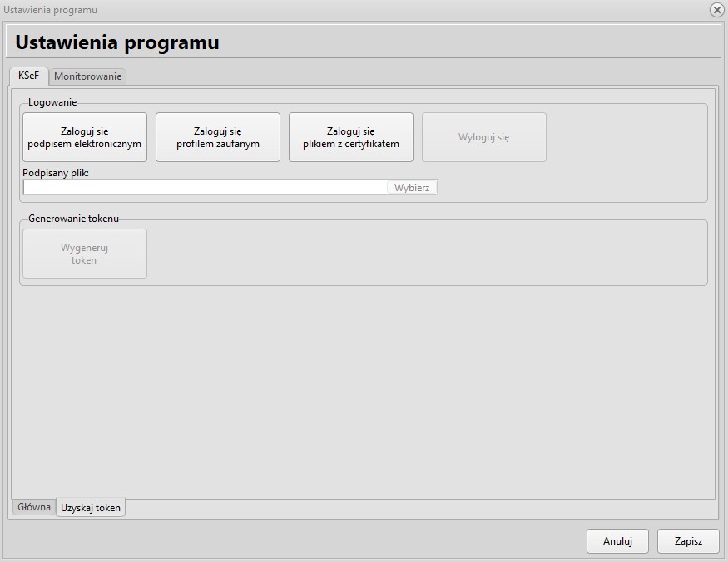Choose Zaloguj się plikiem z certyfikatem
Viewport: 728px width, 562px height.
click(x=351, y=137)
